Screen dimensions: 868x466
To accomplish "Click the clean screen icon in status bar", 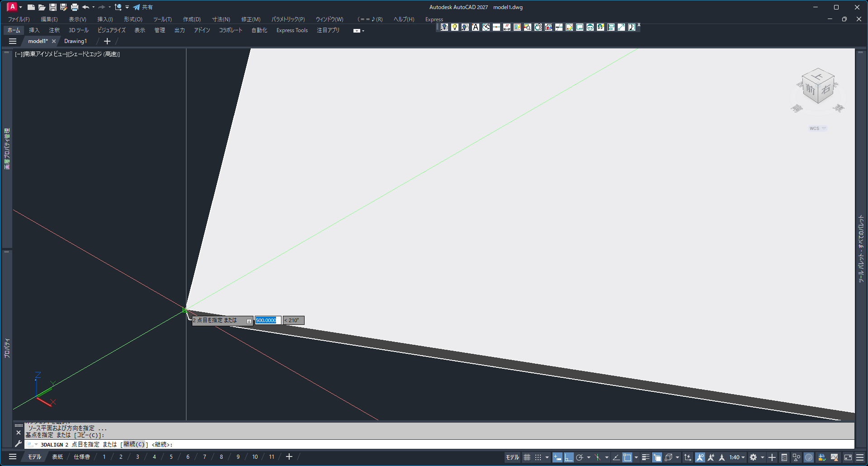I will tap(848, 457).
